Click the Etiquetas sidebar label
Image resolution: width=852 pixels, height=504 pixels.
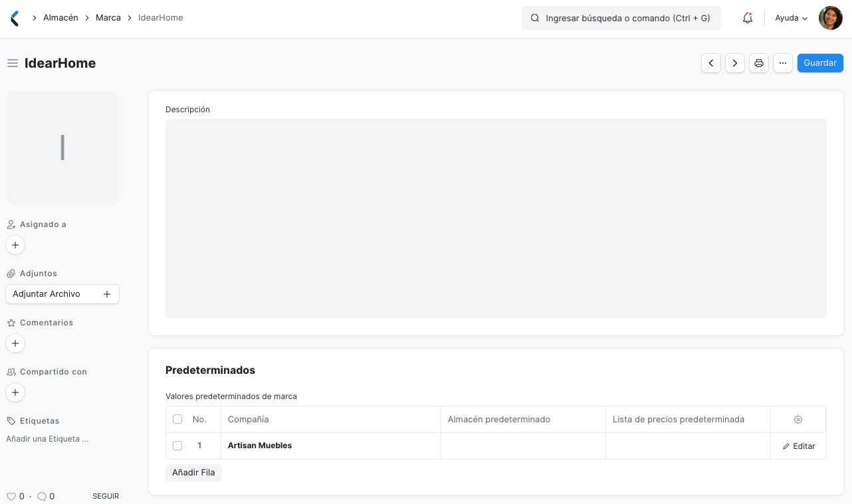(x=39, y=421)
